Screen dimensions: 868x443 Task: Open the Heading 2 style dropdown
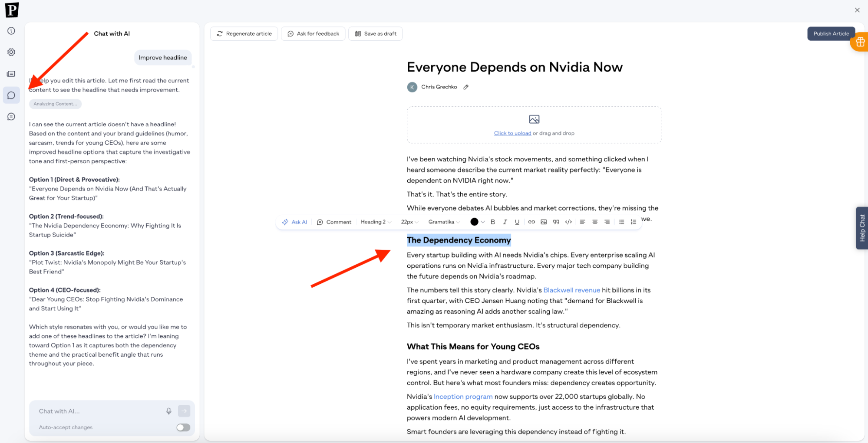click(x=376, y=222)
